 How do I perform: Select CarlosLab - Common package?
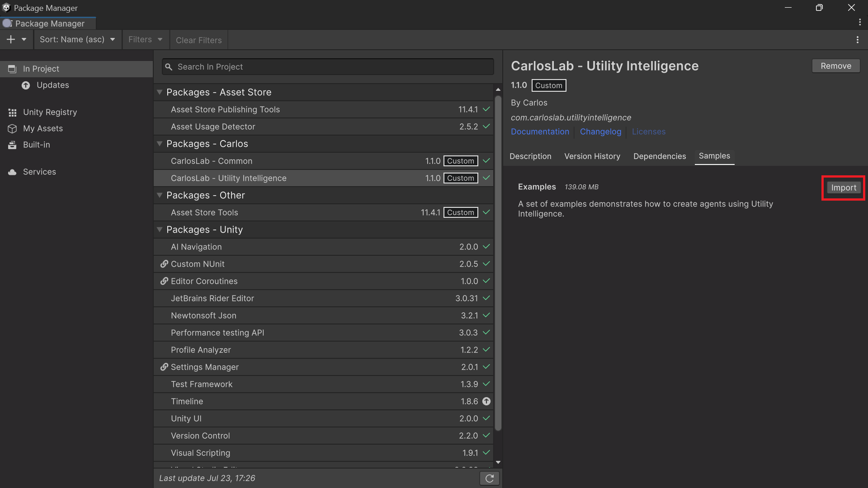[x=324, y=161]
